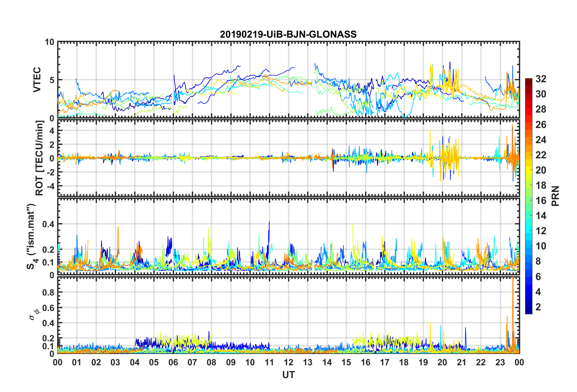Click colorbar tick value 24
The height and width of the screenshot is (392, 577).
click(541, 140)
